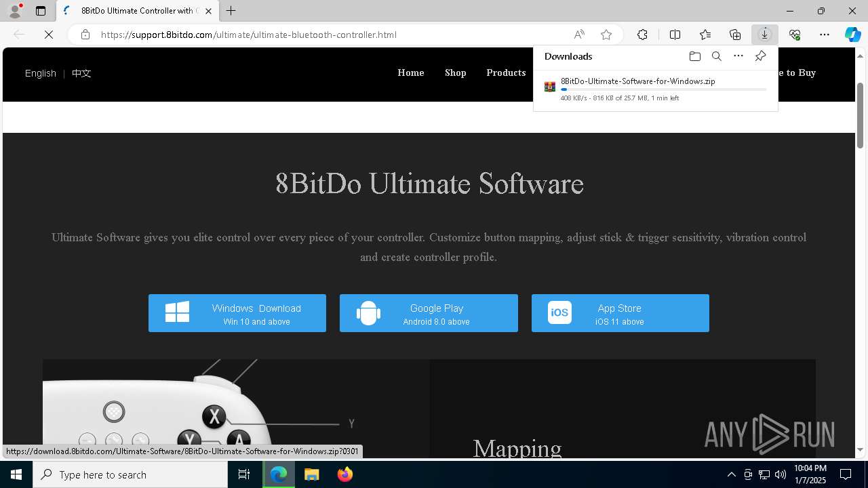Open the Windows Start menu

16,474
